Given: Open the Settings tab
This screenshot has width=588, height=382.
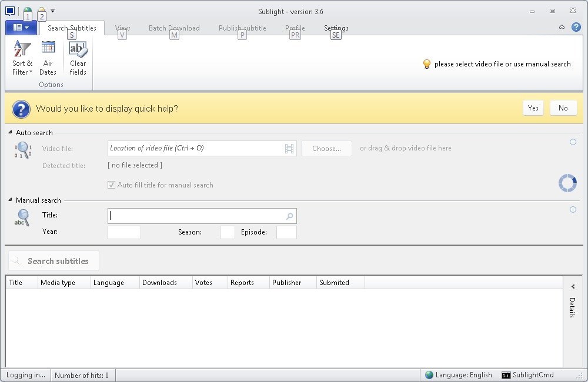Looking at the screenshot, I should (336, 28).
